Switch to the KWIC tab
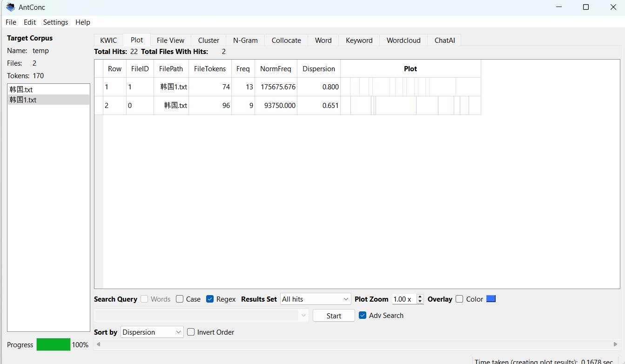625x364 pixels. pyautogui.click(x=108, y=40)
